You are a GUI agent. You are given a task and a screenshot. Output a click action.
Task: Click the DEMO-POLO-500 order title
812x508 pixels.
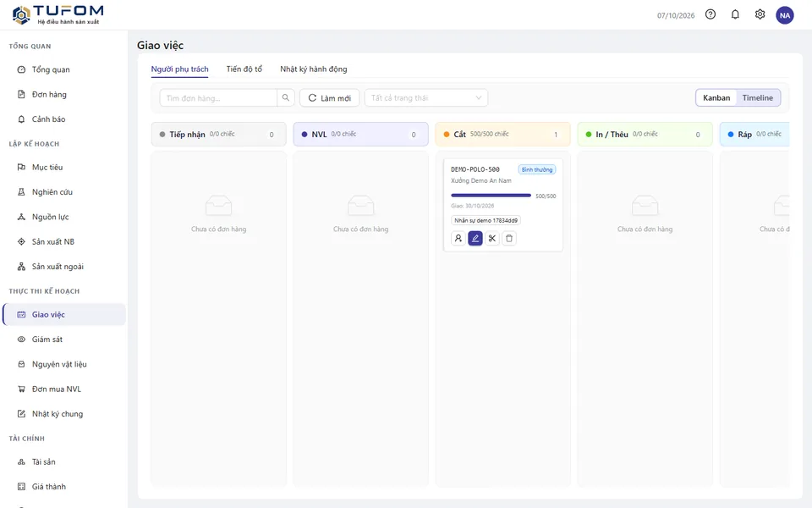[x=475, y=169]
